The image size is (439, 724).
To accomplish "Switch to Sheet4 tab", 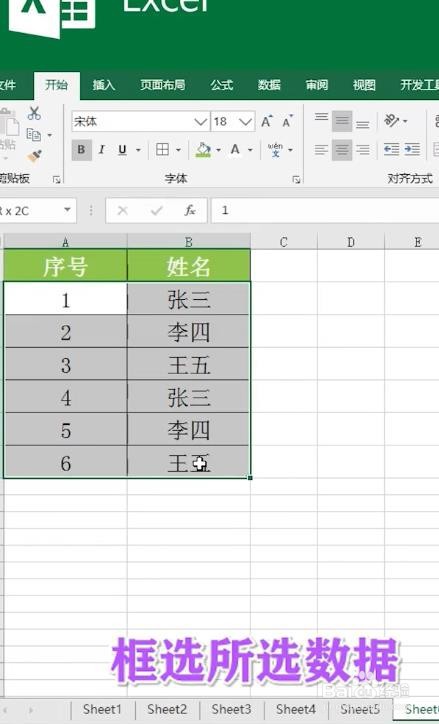I will pyautogui.click(x=295, y=710).
